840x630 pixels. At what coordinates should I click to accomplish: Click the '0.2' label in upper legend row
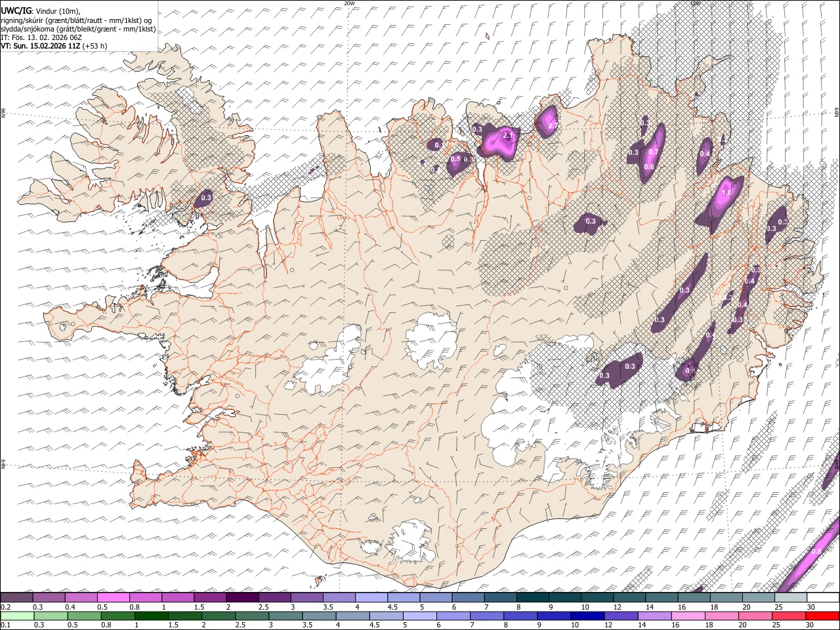coord(6,607)
